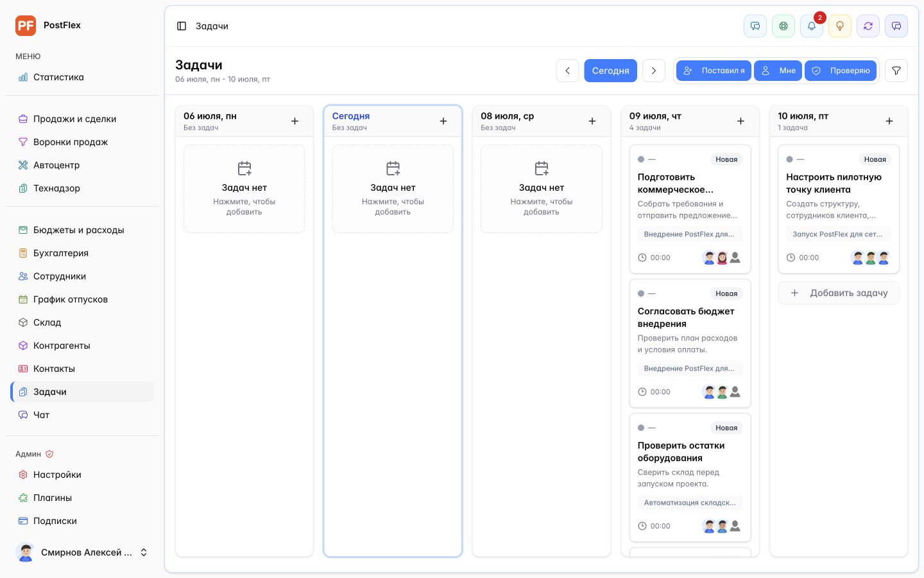Click the Сегодня column header
Screen dimensions: 924x578
click(393, 121)
